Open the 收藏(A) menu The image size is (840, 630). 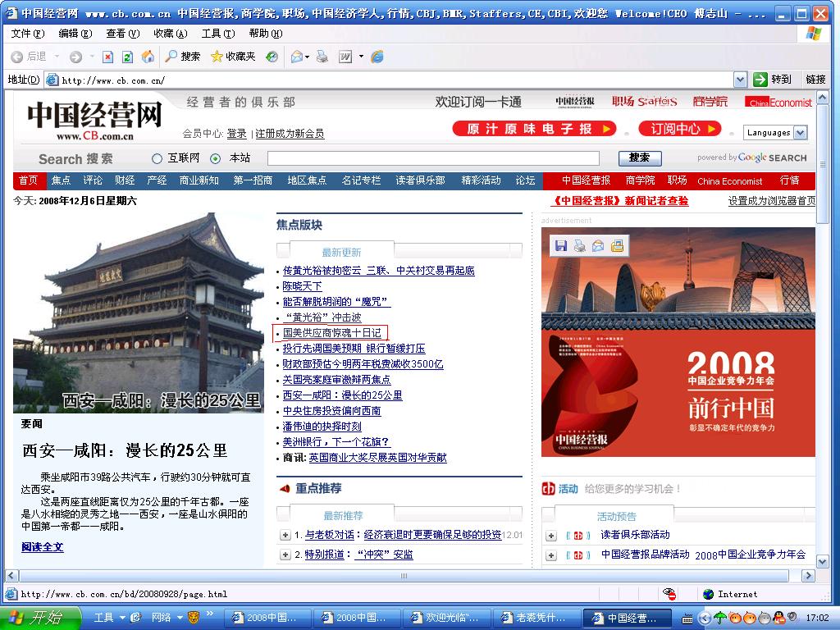(171, 33)
